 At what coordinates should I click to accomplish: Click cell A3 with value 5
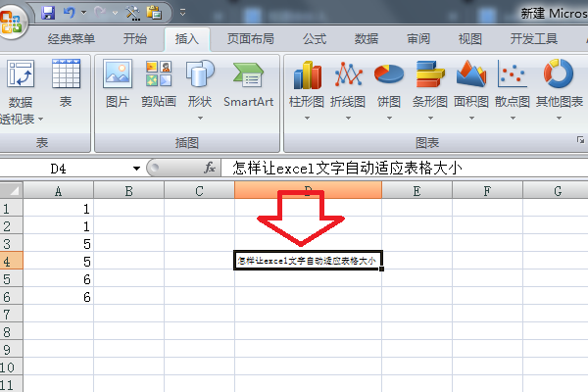point(59,243)
